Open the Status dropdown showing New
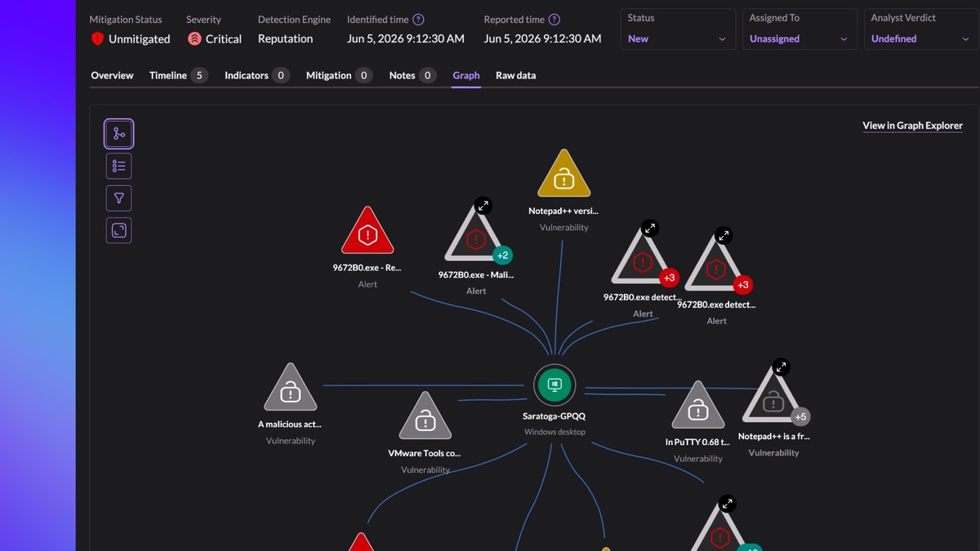This screenshot has height=551, width=980. coord(677,29)
